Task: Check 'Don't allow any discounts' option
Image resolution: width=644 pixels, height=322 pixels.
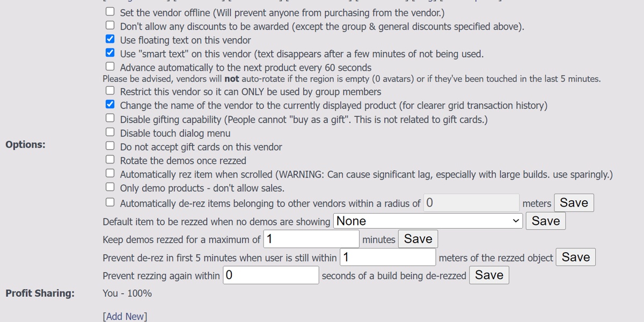Action: click(x=110, y=25)
